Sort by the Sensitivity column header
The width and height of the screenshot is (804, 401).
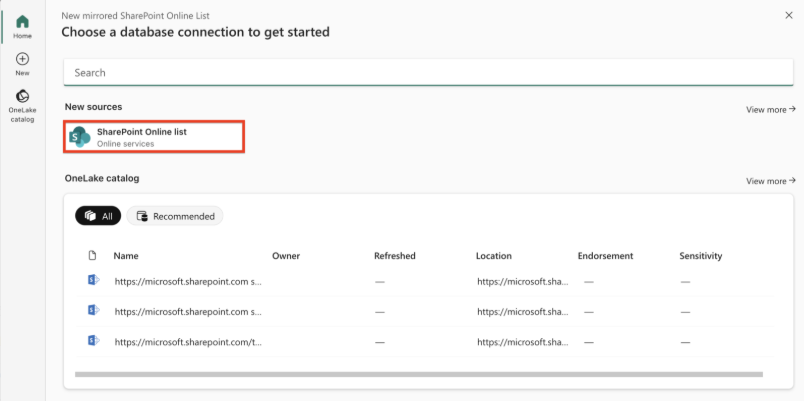pos(701,256)
